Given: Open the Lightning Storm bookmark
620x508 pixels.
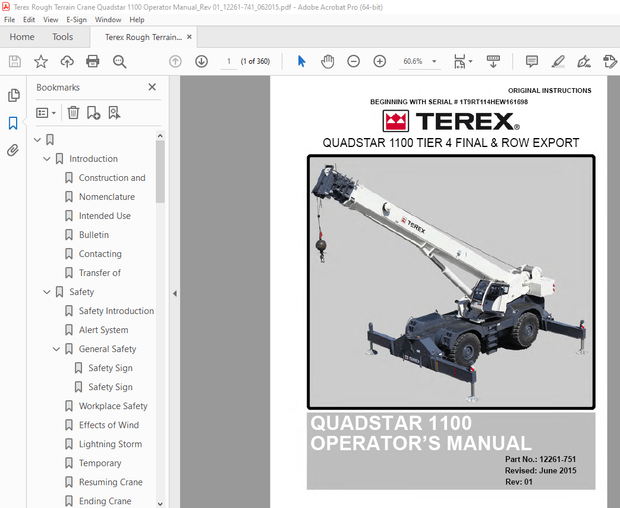Looking at the screenshot, I should [x=110, y=444].
